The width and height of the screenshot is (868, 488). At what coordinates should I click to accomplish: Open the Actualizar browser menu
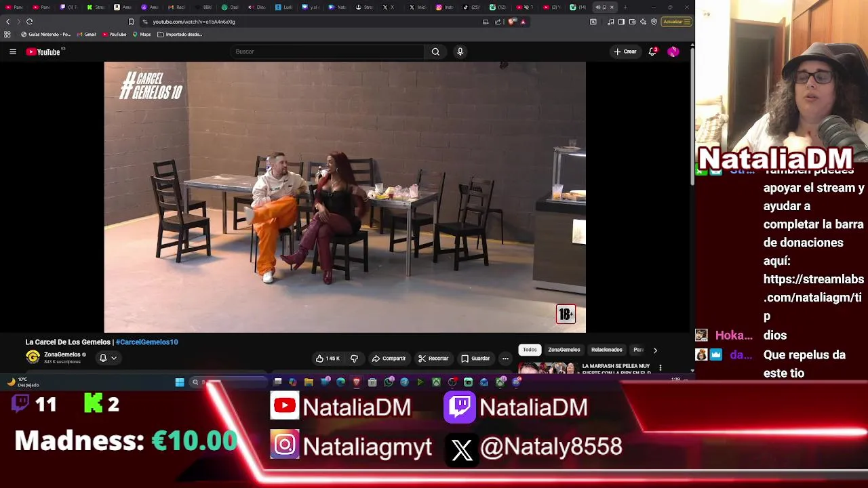click(x=677, y=22)
